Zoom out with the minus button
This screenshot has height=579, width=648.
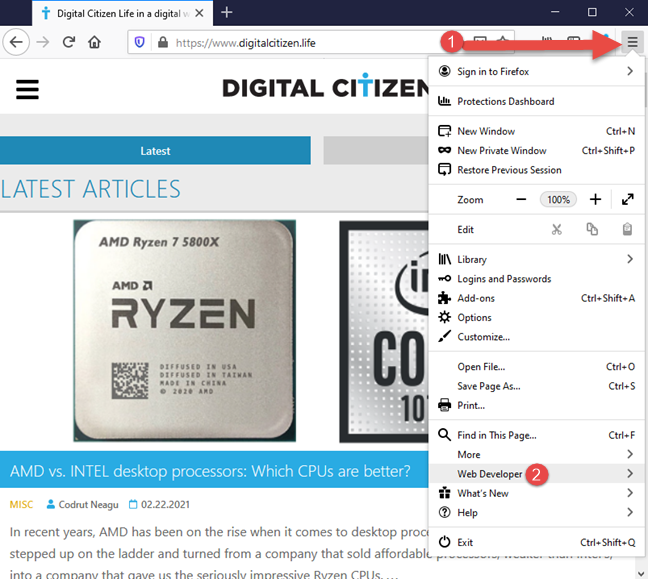click(521, 200)
